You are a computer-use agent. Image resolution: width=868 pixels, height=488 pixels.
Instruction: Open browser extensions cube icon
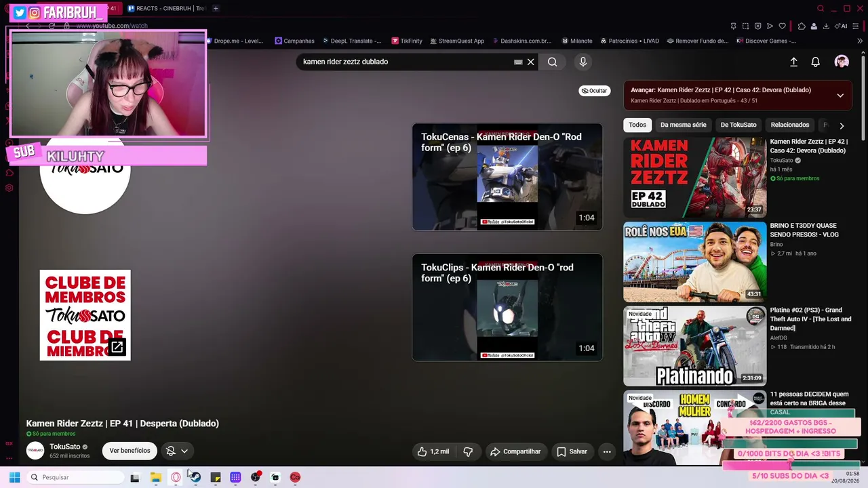(x=802, y=26)
